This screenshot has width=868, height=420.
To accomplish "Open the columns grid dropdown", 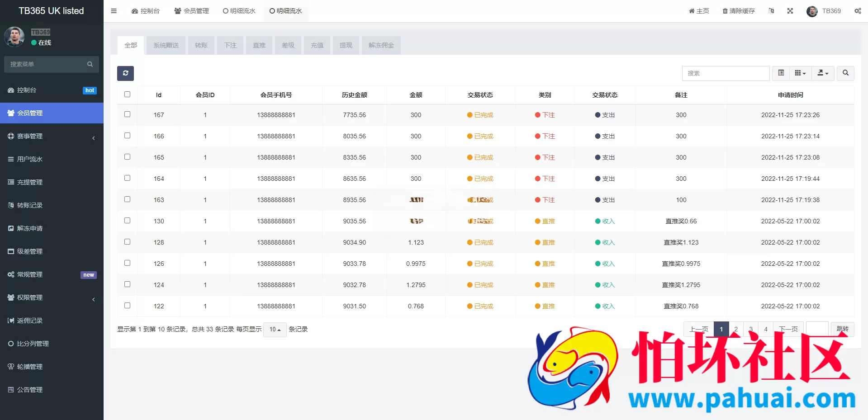I will click(800, 73).
